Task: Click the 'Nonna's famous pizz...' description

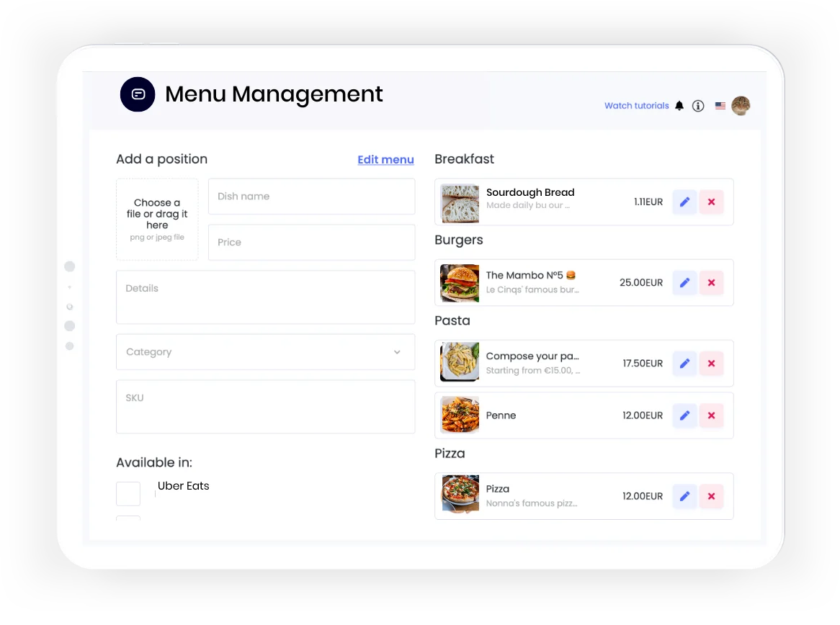Action: 532,503
